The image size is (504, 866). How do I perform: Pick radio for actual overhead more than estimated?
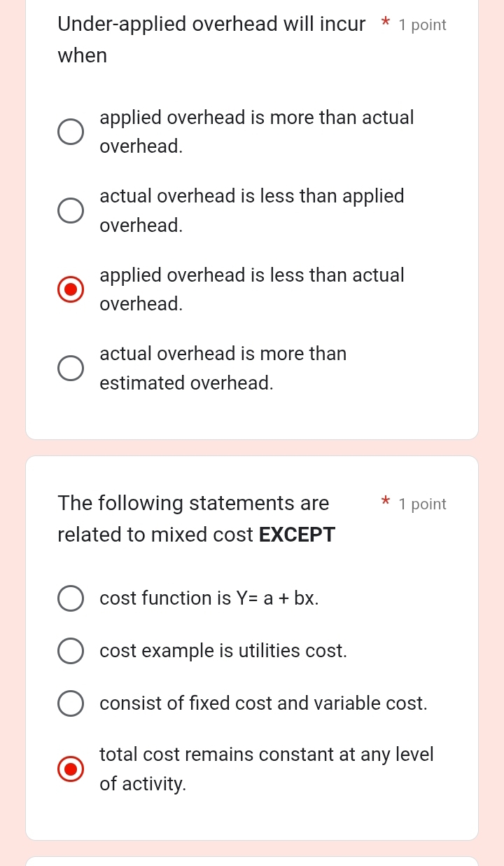point(70,368)
